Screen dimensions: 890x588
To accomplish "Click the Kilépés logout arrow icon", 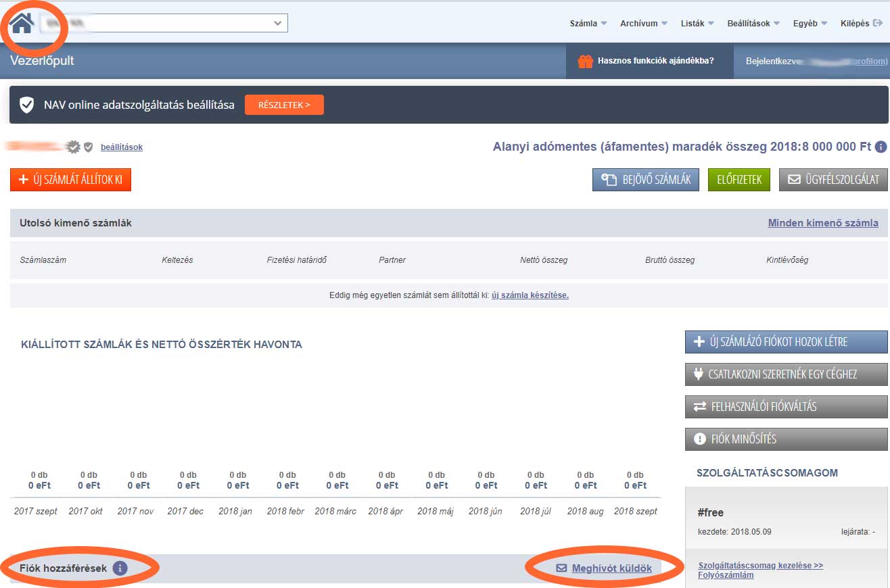I will (878, 24).
